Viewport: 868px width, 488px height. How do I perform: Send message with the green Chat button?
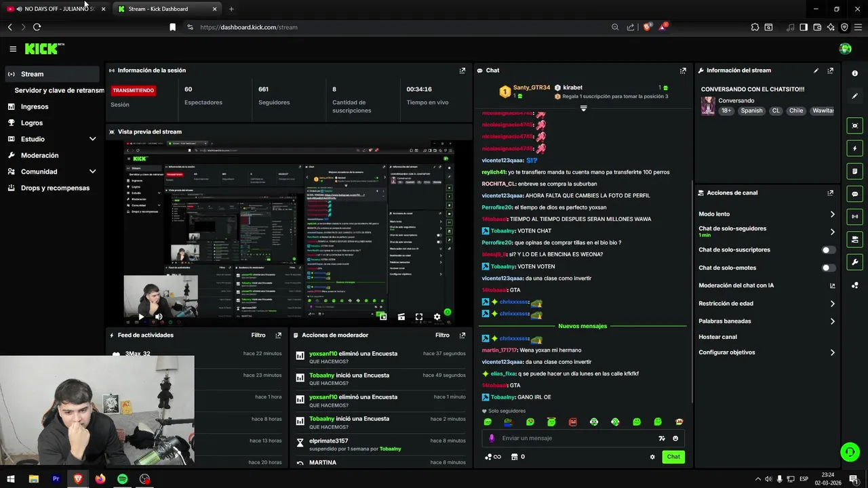(673, 457)
